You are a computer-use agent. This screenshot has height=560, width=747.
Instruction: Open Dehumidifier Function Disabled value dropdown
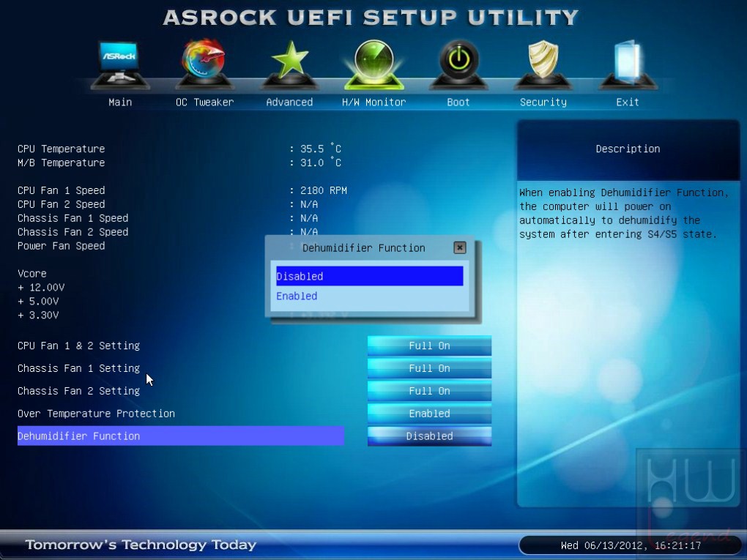coord(429,436)
